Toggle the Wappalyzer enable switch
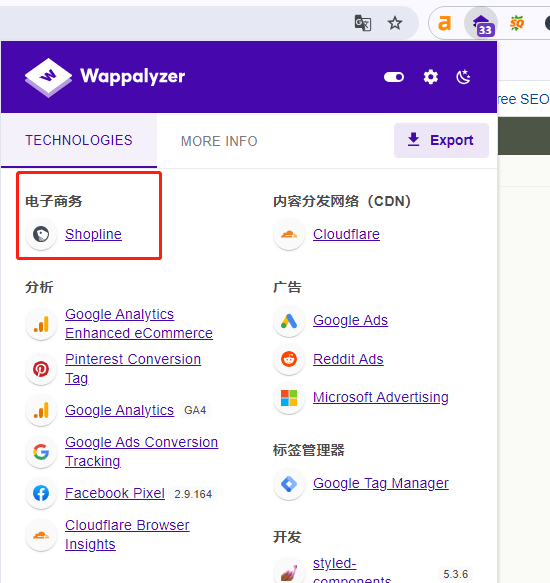 (x=394, y=77)
